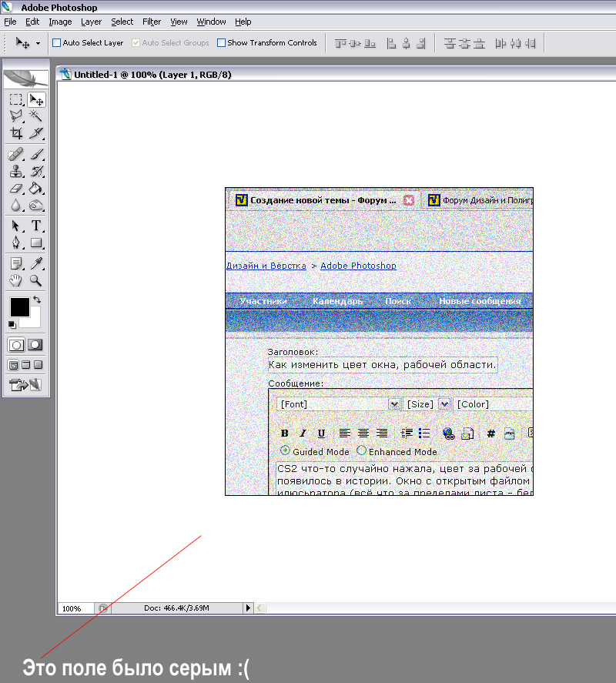Viewport: 616px width, 683px height.
Task: Pick the Pen tool
Action: 16,243
